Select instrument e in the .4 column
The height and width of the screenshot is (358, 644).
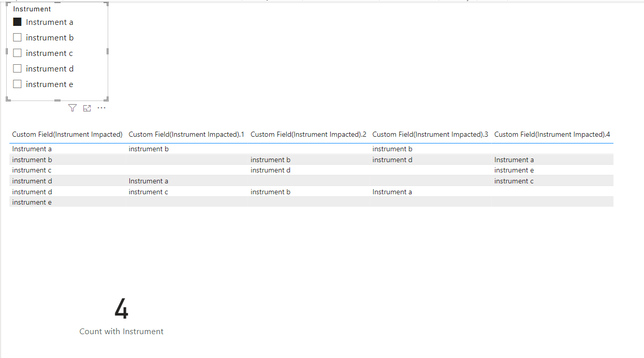(514, 170)
